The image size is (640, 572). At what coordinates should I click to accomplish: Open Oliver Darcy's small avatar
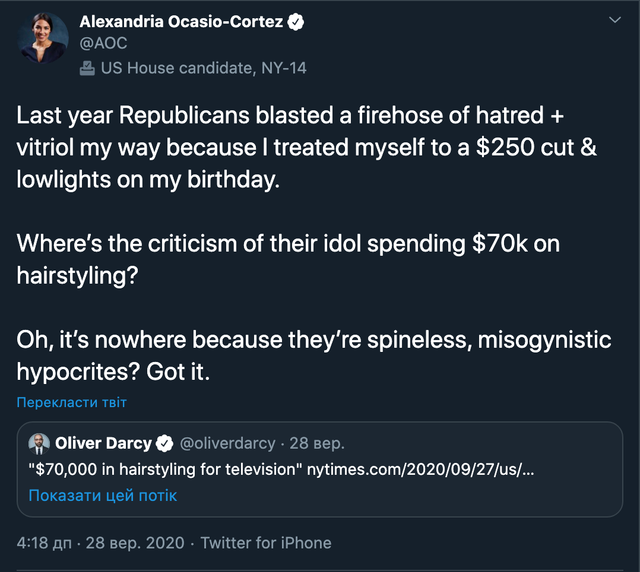[x=38, y=443]
